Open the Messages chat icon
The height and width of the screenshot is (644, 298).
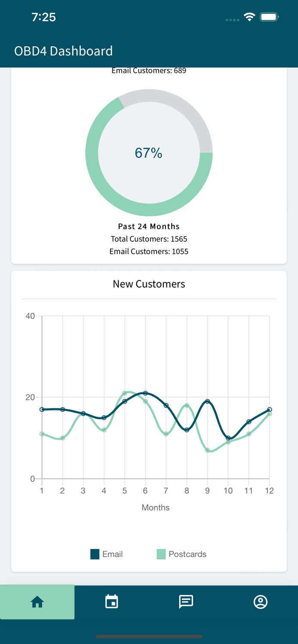coord(186,602)
